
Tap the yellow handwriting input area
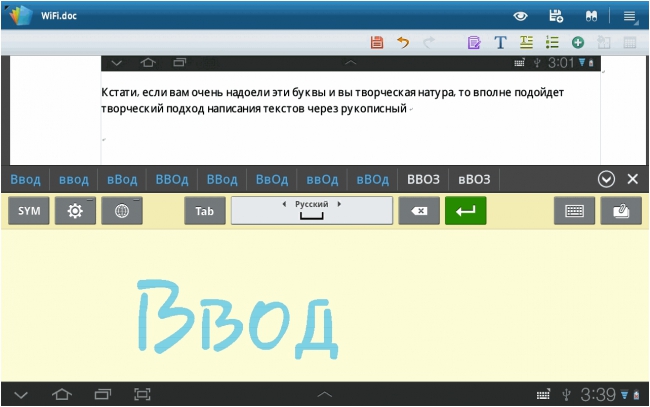click(x=325, y=306)
